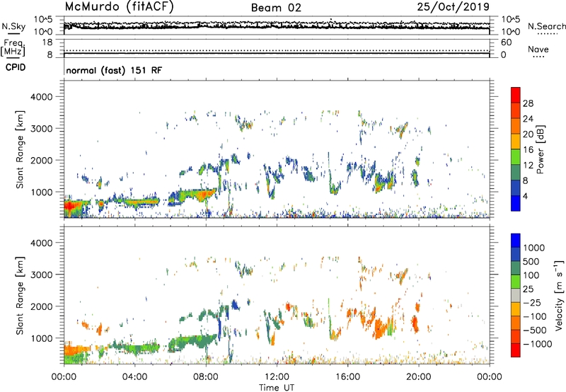Screen dimensions: 566x392
Task: Click the '20:00' time tick label
Action: coord(419,377)
